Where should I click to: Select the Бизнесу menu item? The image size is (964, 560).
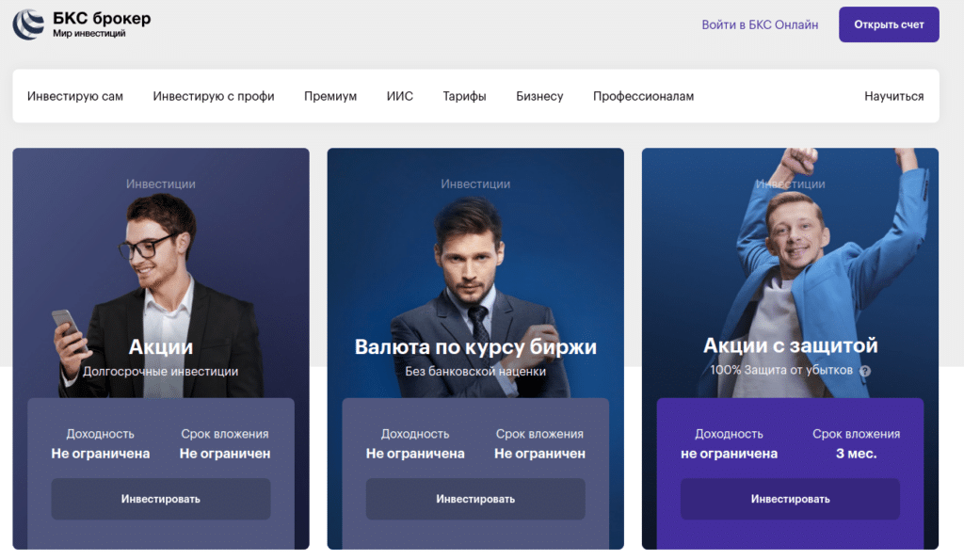(x=539, y=96)
